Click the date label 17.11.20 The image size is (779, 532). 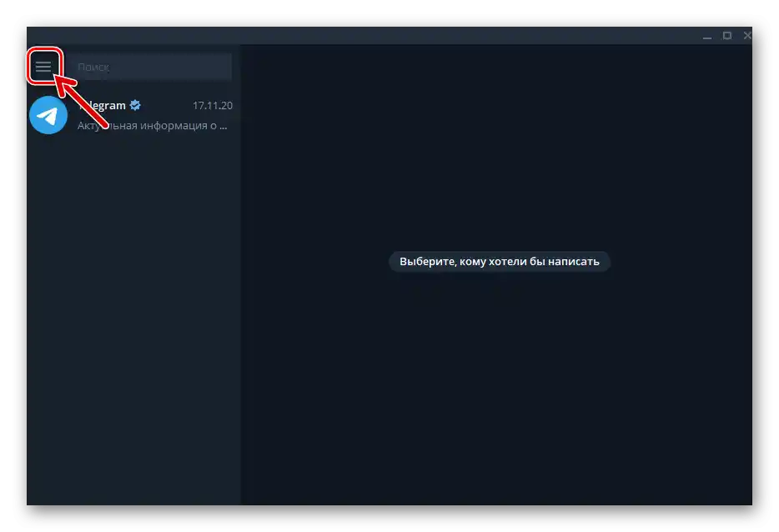point(213,105)
